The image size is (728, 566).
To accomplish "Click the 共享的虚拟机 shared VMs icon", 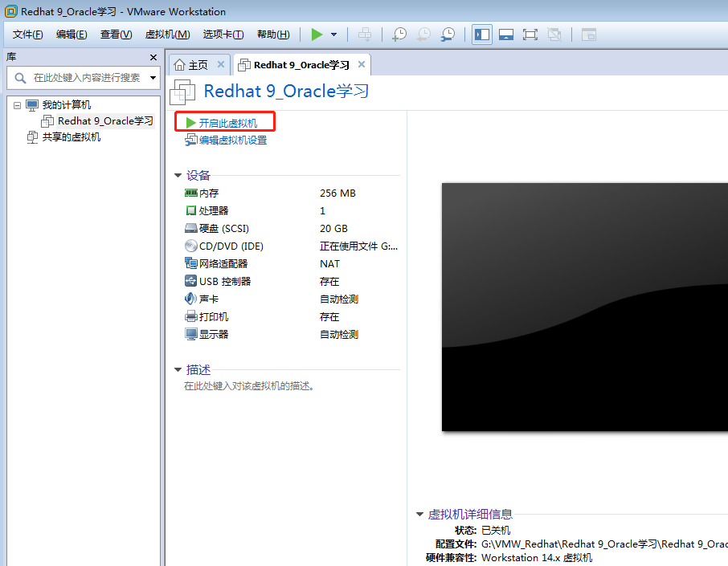I will (x=32, y=136).
